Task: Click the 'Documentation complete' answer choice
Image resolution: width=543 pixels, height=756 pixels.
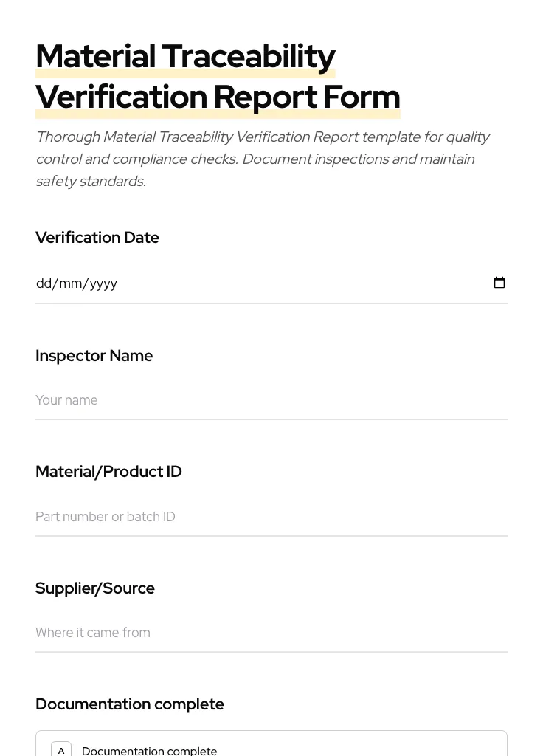Action: click(x=149, y=750)
